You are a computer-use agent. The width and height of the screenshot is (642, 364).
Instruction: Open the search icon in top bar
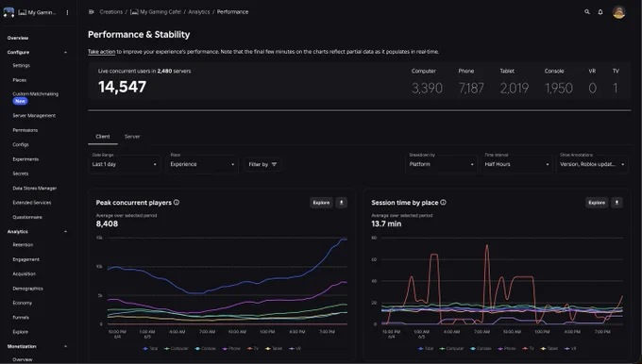(x=586, y=12)
